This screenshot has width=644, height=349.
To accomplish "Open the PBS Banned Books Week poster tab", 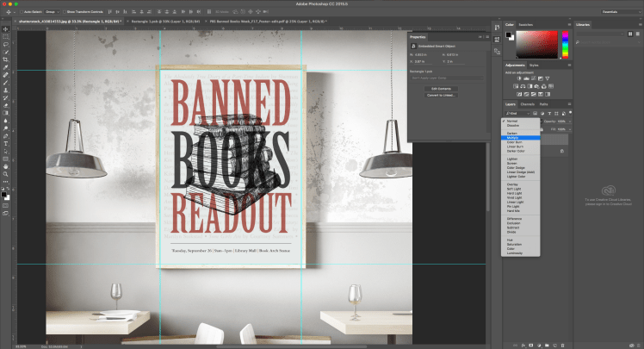I will (269, 21).
